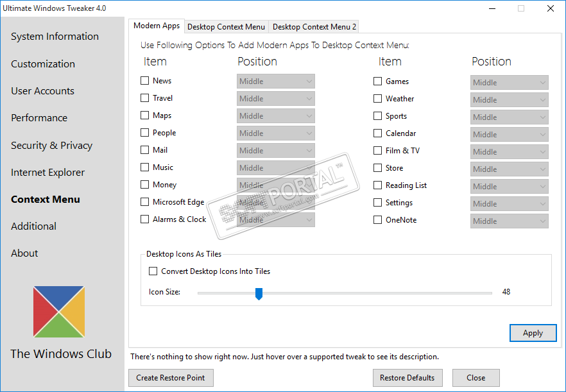Image resolution: width=566 pixels, height=392 pixels.
Task: Open the Reading List position dropdown
Action: click(x=510, y=186)
